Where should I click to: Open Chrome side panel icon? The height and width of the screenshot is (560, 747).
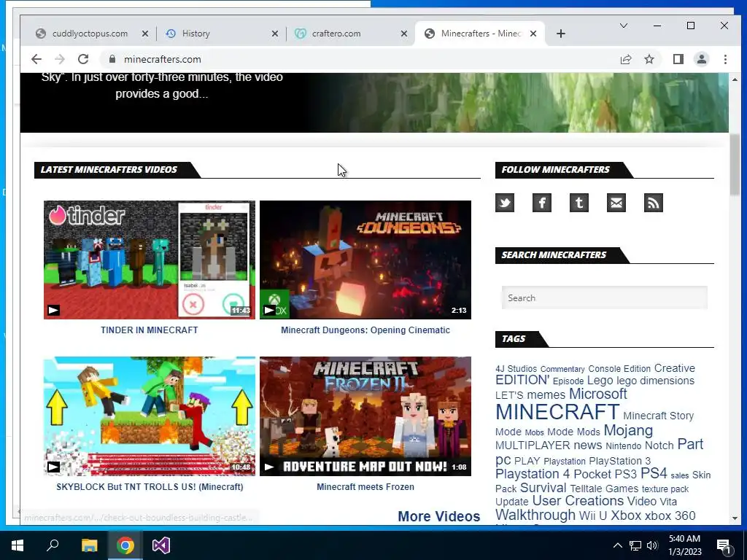click(x=678, y=59)
